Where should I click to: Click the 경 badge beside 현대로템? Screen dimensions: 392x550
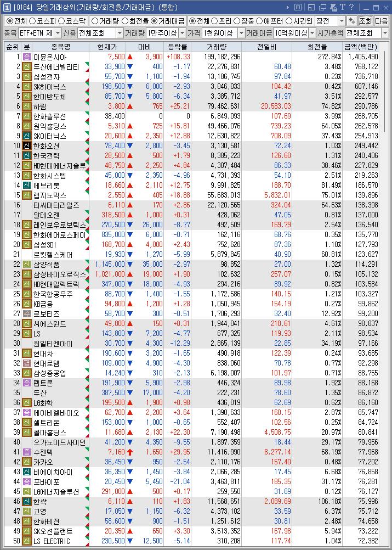click(27, 363)
